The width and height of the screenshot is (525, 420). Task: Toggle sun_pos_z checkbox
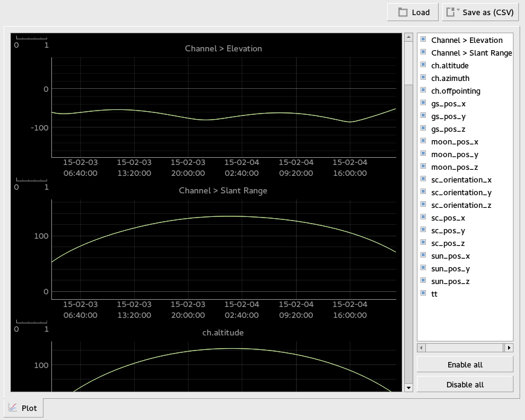(424, 281)
